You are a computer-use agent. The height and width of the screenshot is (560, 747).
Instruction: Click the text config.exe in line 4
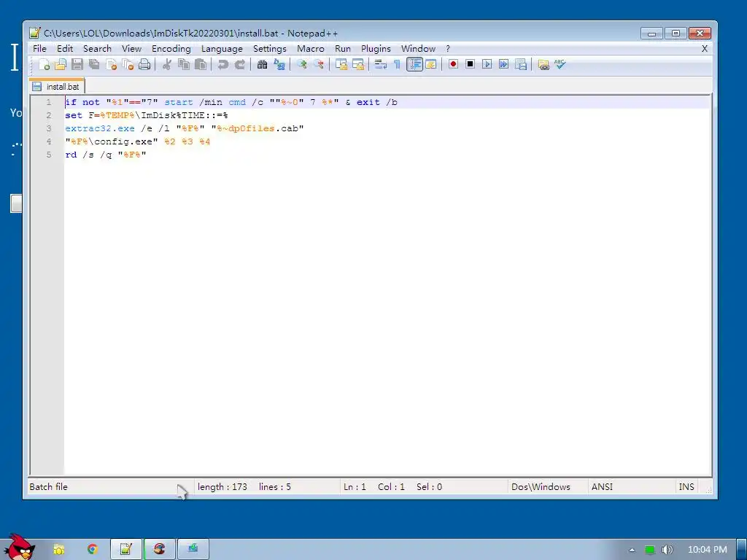[123, 141]
